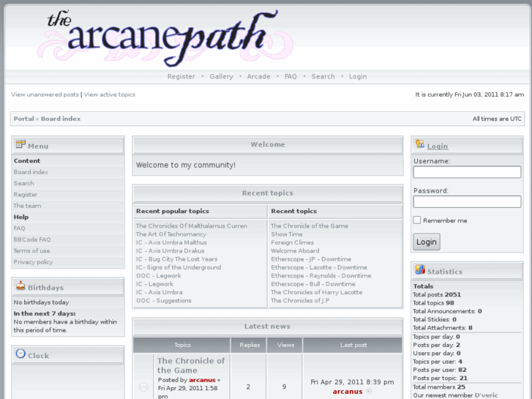Image resolution: width=532 pixels, height=399 pixels.
Task: Open IC - Axis Umbra Malthus topic
Action: click(x=171, y=242)
